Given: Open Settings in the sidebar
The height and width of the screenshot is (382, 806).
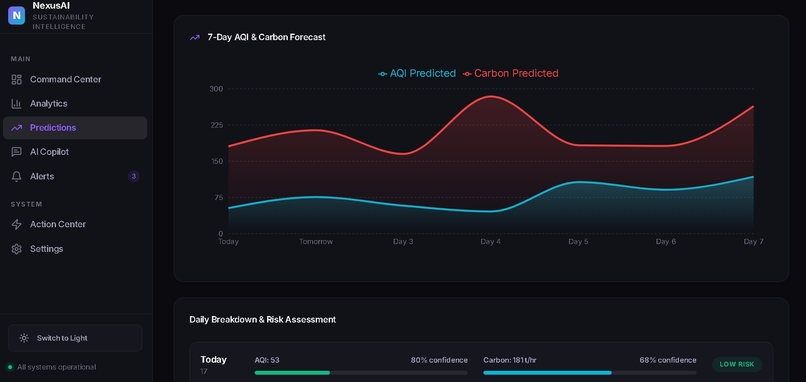Looking at the screenshot, I should tap(75, 249).
